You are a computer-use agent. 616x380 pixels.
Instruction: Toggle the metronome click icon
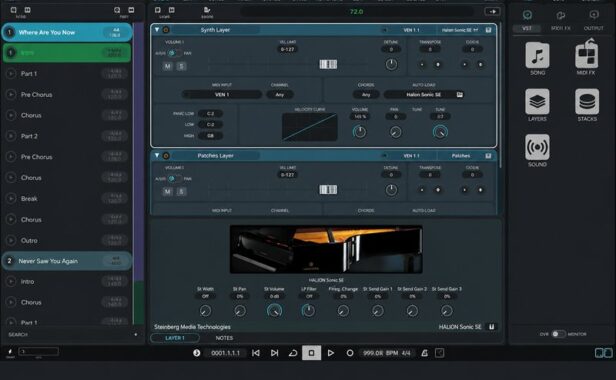(425, 353)
